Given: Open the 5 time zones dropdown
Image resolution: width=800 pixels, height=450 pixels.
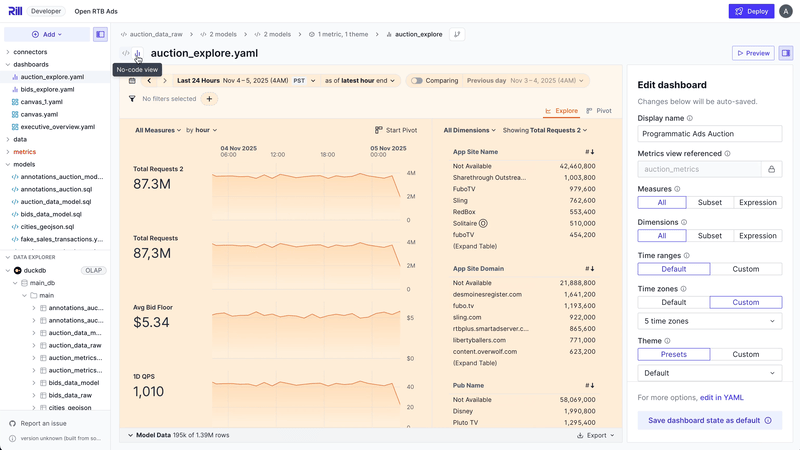Looking at the screenshot, I should [x=709, y=321].
